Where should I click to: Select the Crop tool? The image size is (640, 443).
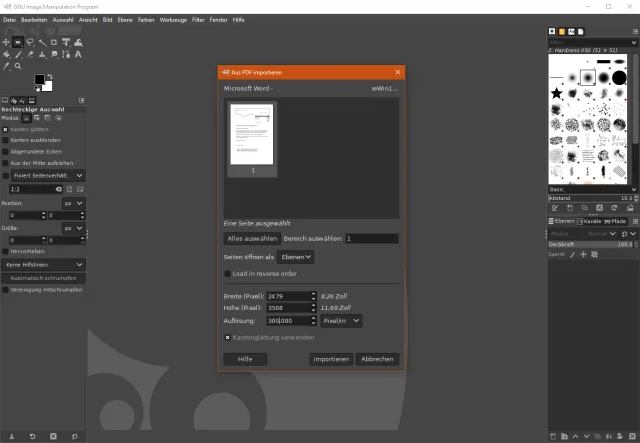(55, 42)
